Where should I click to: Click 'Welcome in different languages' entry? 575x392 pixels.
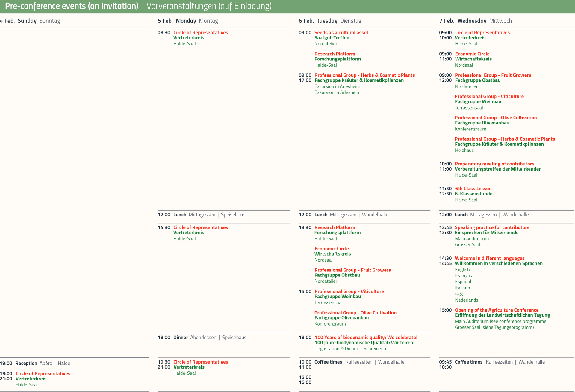pos(490,258)
